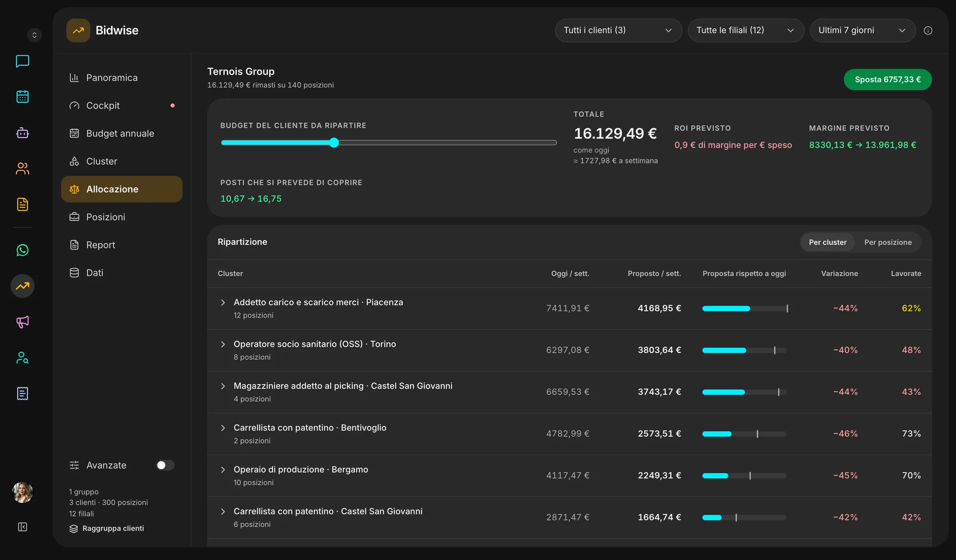The image size is (956, 560).
Task: Open the receipt list icon in left rail
Action: (x=22, y=393)
